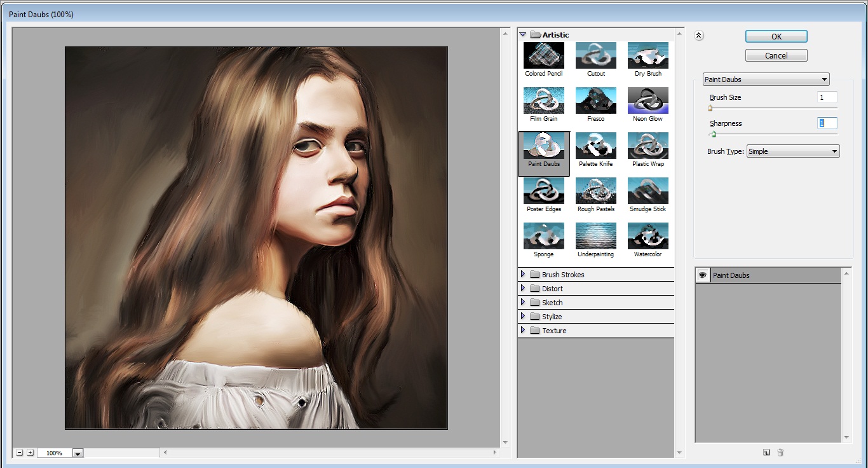Select the Colored Pencil filter thumbnail
Viewport: 868px width, 468px height.
pyautogui.click(x=543, y=56)
